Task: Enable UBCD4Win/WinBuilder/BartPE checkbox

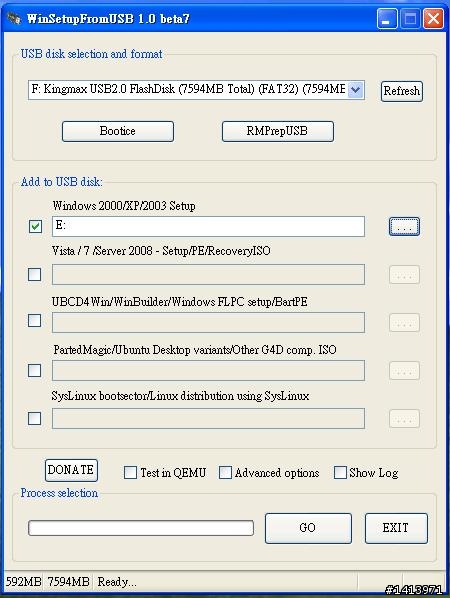Action: [35, 321]
